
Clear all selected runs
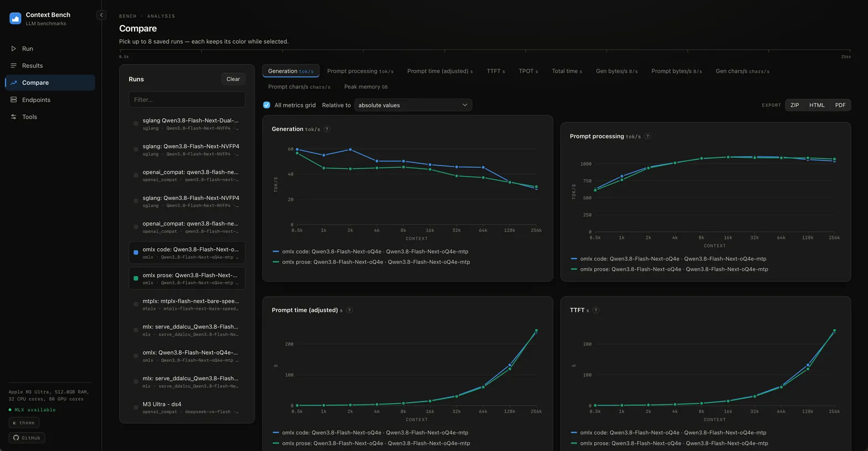pyautogui.click(x=233, y=79)
